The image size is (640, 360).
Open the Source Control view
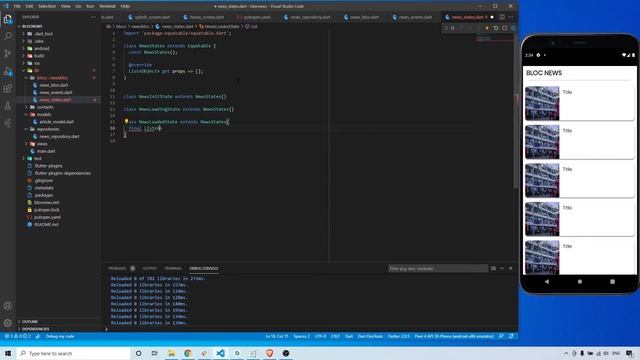[x=8, y=53]
